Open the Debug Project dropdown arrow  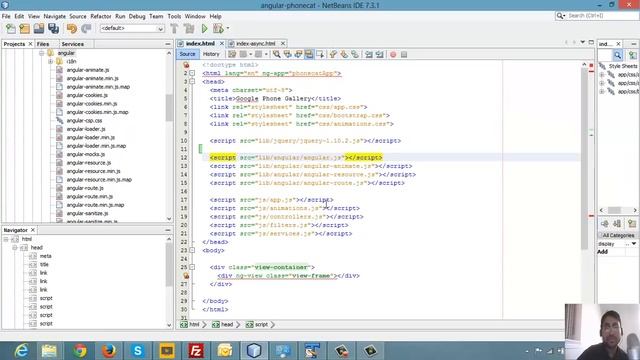228,29
